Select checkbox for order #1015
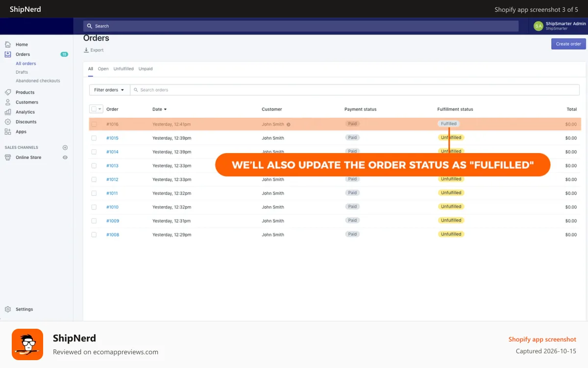This screenshot has width=588, height=368. [x=94, y=138]
